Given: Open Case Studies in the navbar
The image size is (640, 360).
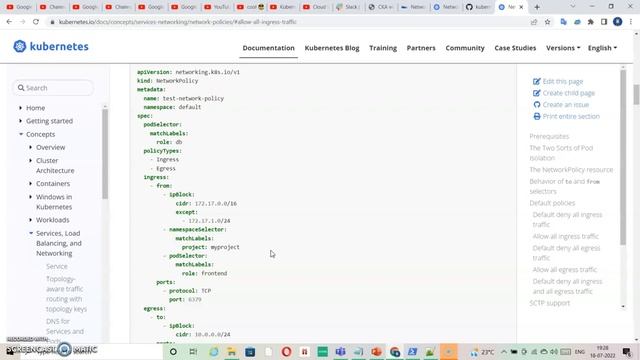Looking at the screenshot, I should pos(515,48).
